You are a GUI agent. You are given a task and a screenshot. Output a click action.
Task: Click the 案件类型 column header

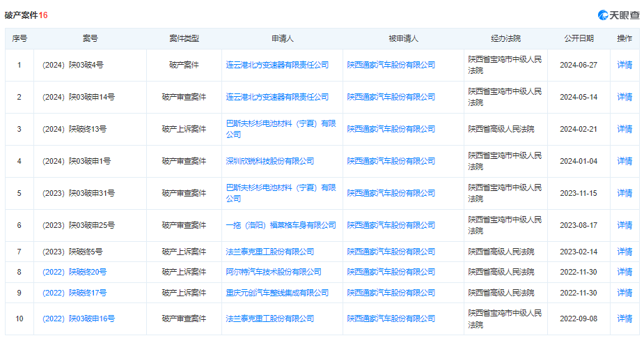click(184, 38)
